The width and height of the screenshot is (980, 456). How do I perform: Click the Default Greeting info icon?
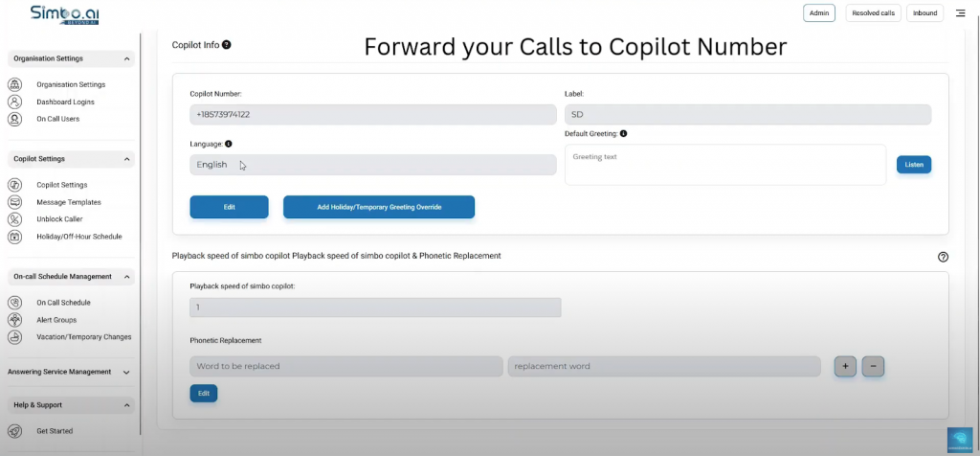(x=624, y=134)
